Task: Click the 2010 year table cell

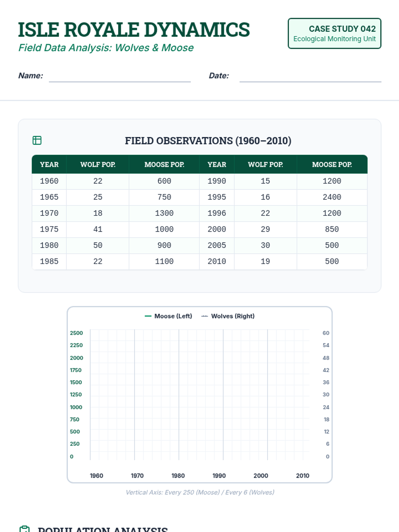Action: click(217, 262)
